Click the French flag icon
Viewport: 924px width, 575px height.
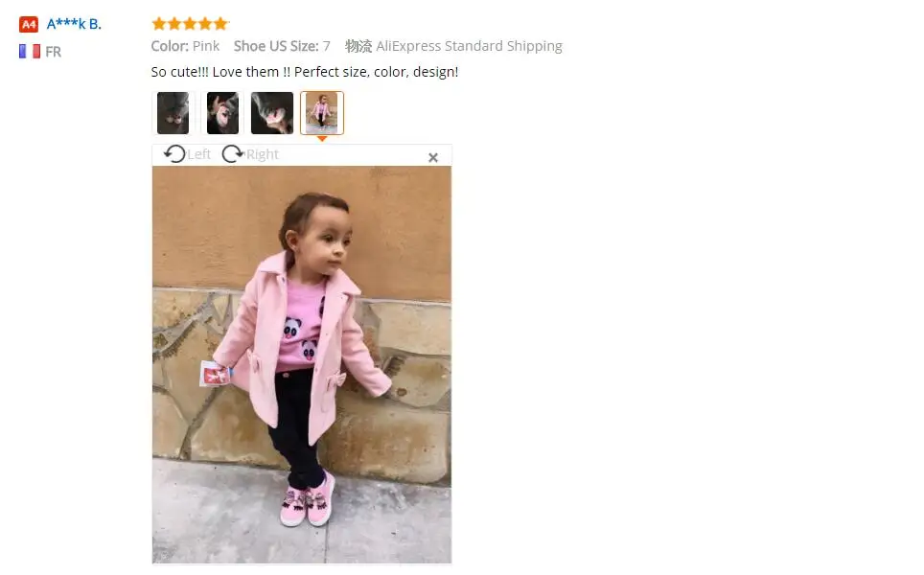pos(30,51)
